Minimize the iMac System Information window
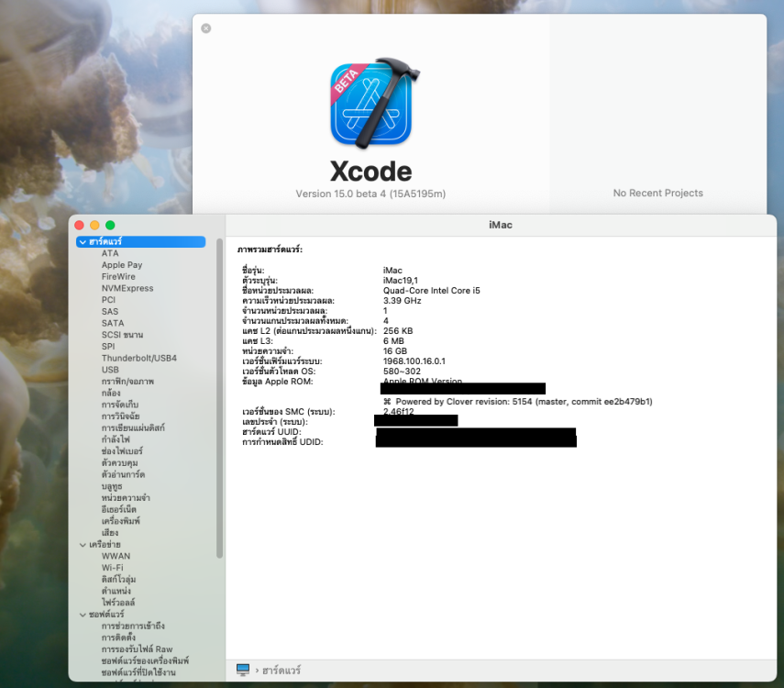This screenshot has width=784, height=688. pos(94,225)
